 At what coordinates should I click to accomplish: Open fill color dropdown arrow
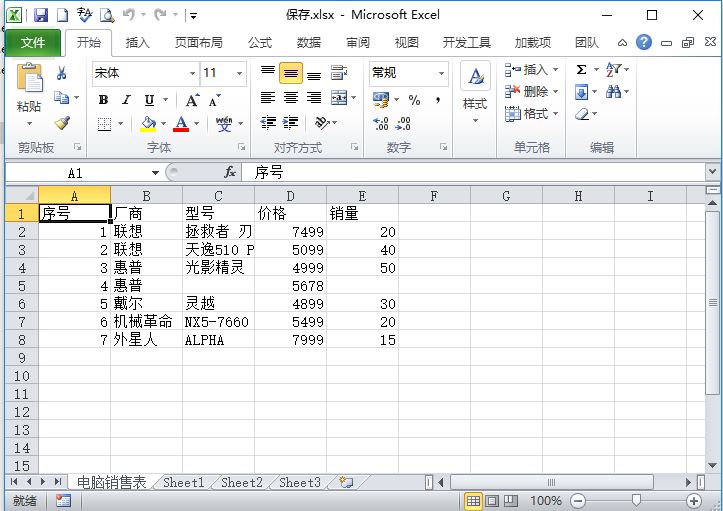tap(163, 124)
